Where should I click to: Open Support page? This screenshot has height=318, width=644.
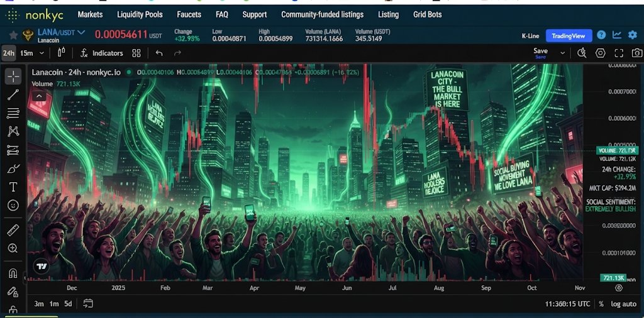[x=254, y=15]
